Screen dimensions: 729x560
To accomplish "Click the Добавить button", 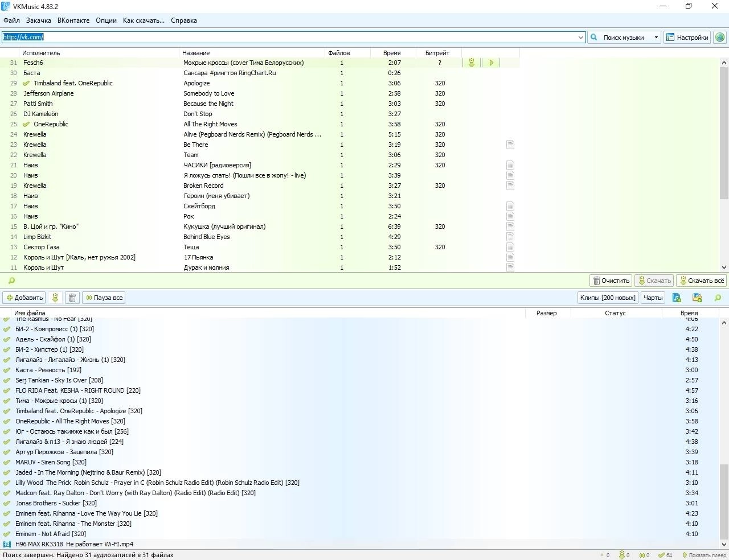I will (x=24, y=298).
